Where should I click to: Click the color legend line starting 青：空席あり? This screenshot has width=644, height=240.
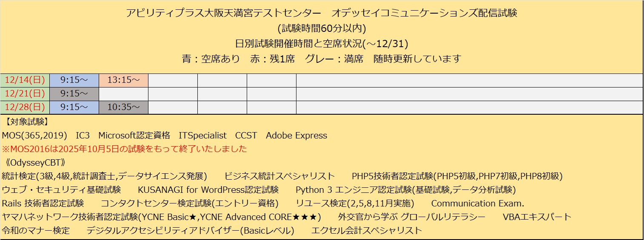(x=322, y=59)
